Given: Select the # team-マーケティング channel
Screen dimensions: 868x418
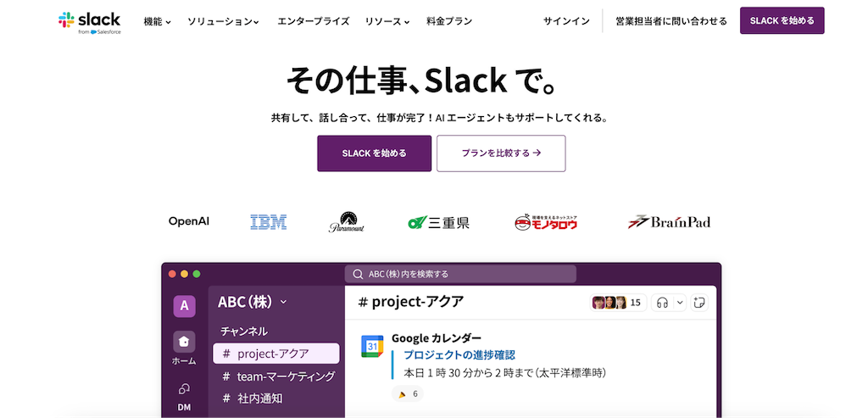Looking at the screenshot, I should (276, 376).
